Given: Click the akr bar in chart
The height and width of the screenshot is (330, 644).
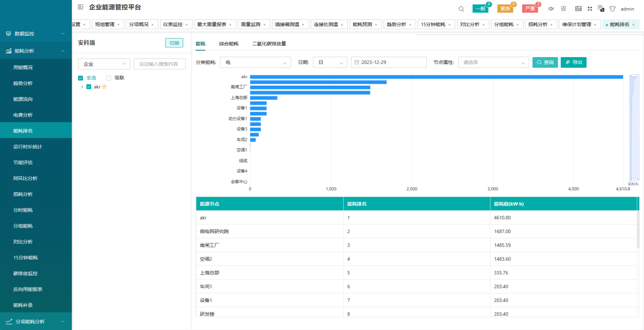Looking at the screenshot, I should 436,77.
